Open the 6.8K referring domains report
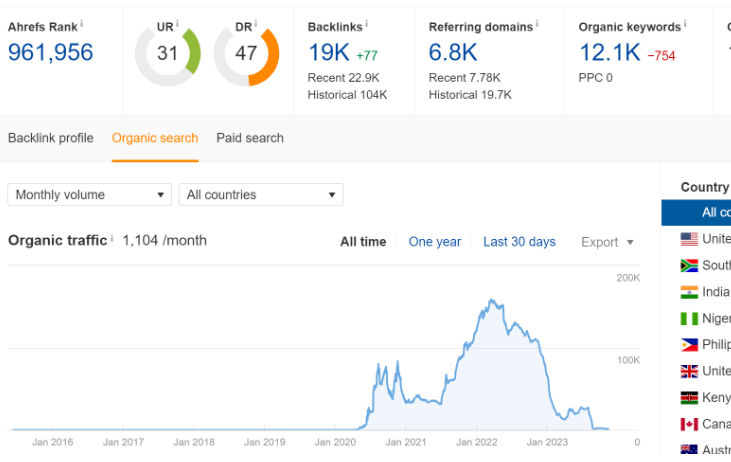Image resolution: width=731 pixels, height=462 pixels. [x=453, y=53]
